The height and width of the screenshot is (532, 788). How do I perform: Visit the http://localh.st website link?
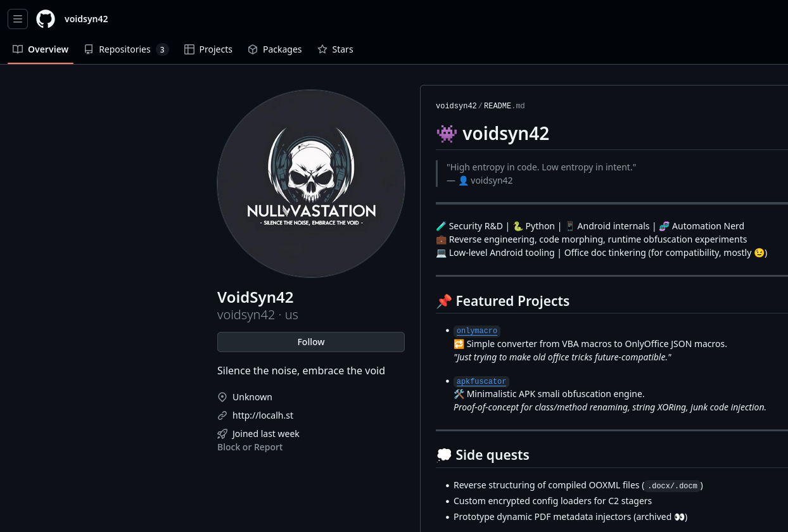[x=263, y=415]
